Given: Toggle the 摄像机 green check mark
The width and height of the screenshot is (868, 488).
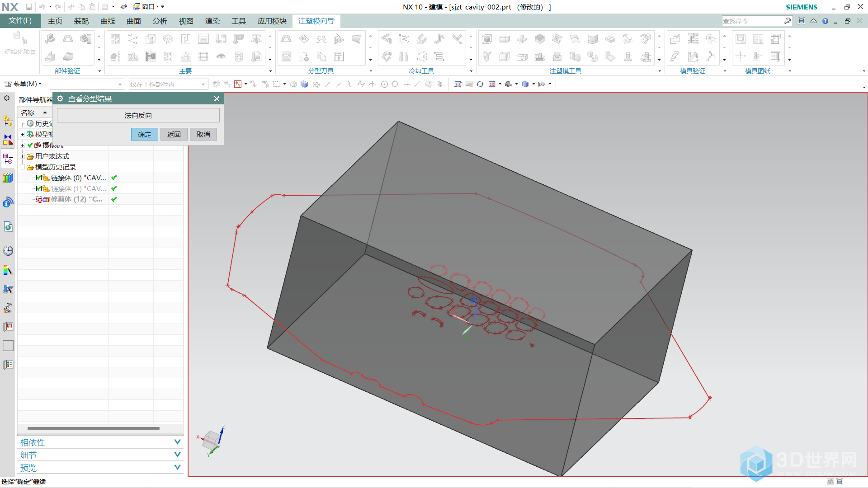Looking at the screenshot, I should click(x=30, y=145).
